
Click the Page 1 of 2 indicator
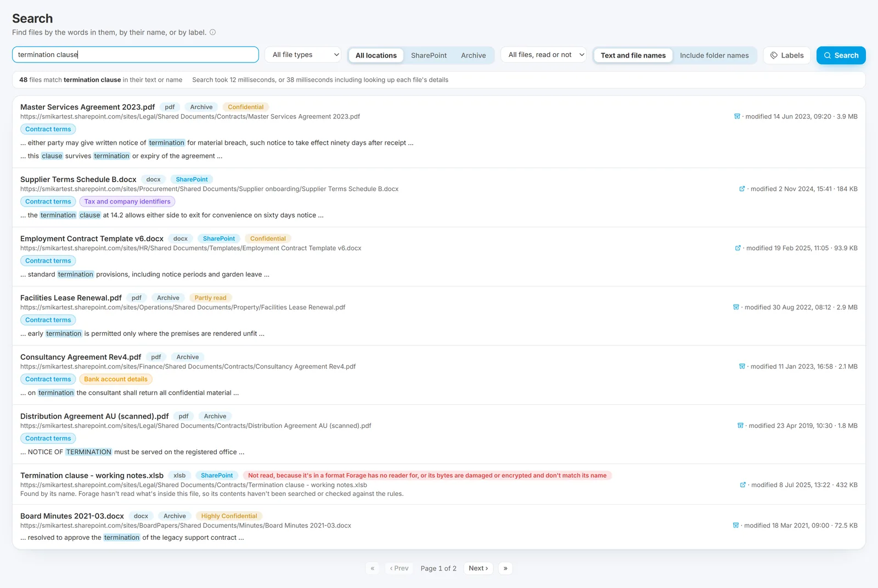(x=438, y=568)
